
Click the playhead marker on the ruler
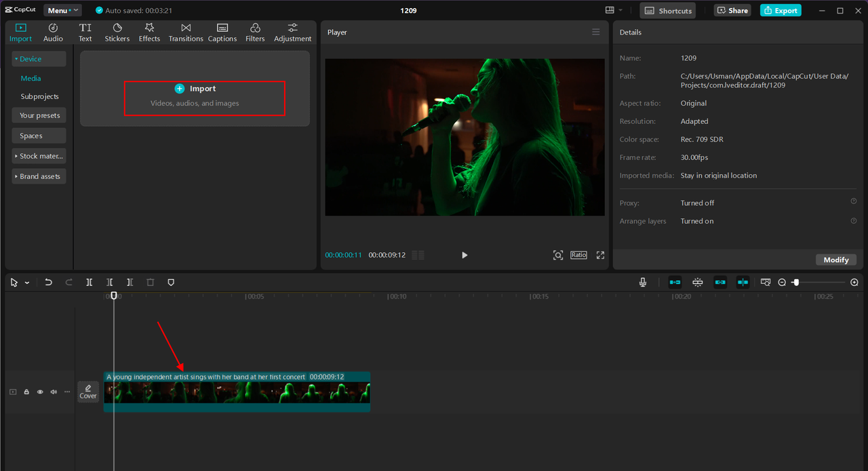[114, 295]
